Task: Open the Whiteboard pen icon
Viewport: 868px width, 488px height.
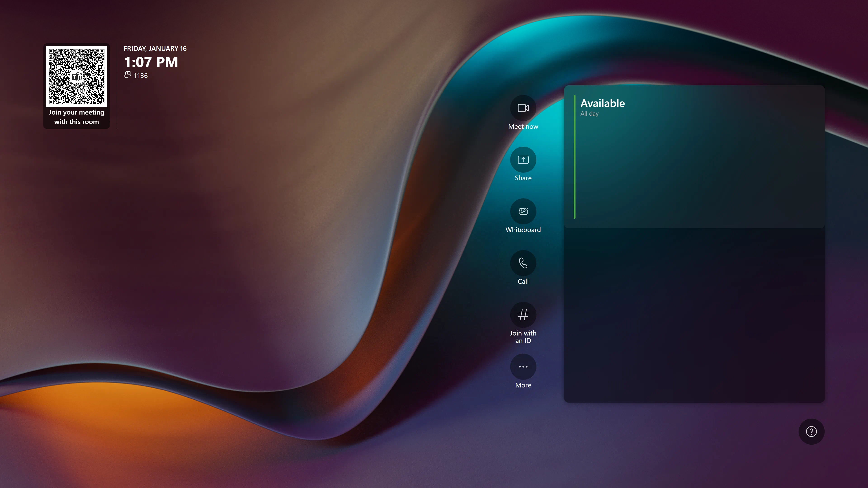Action: click(523, 211)
